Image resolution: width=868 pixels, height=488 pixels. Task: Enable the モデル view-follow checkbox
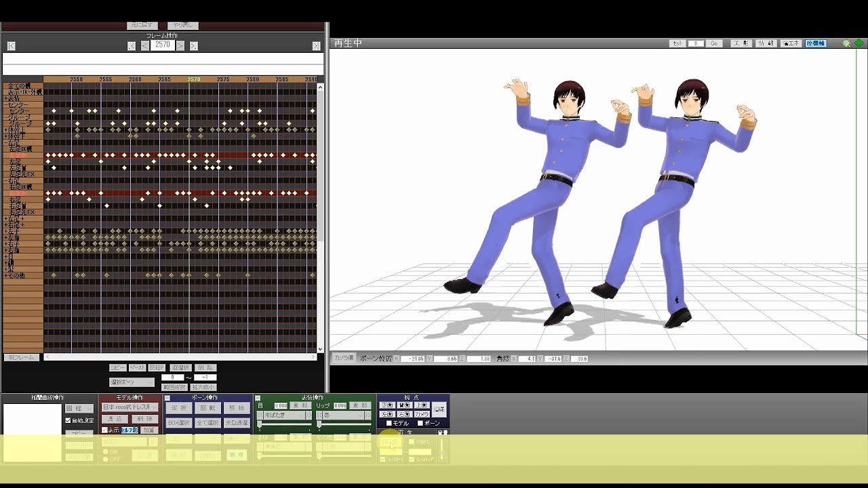pos(389,424)
